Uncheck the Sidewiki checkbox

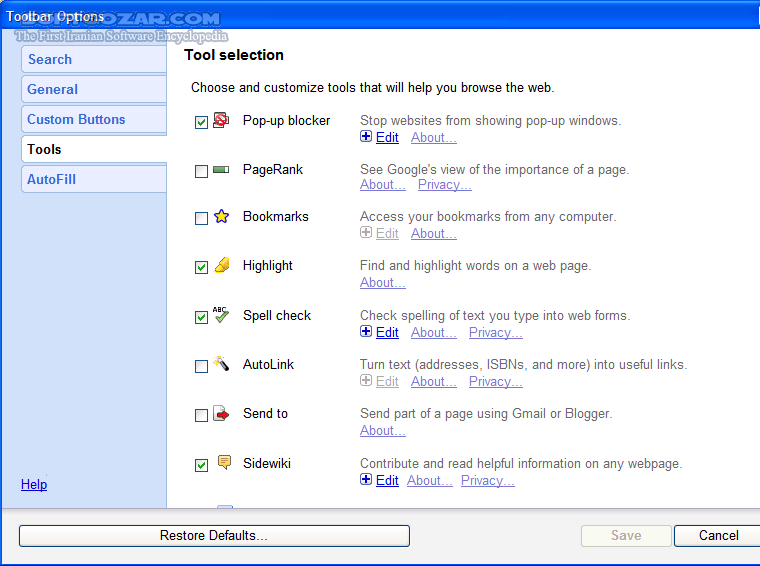pyautogui.click(x=201, y=465)
